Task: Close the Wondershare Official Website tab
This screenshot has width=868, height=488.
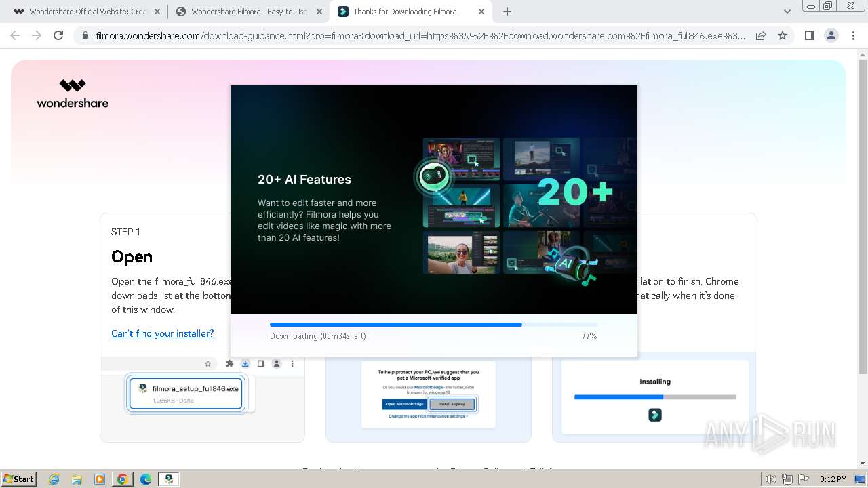Action: pos(157,12)
